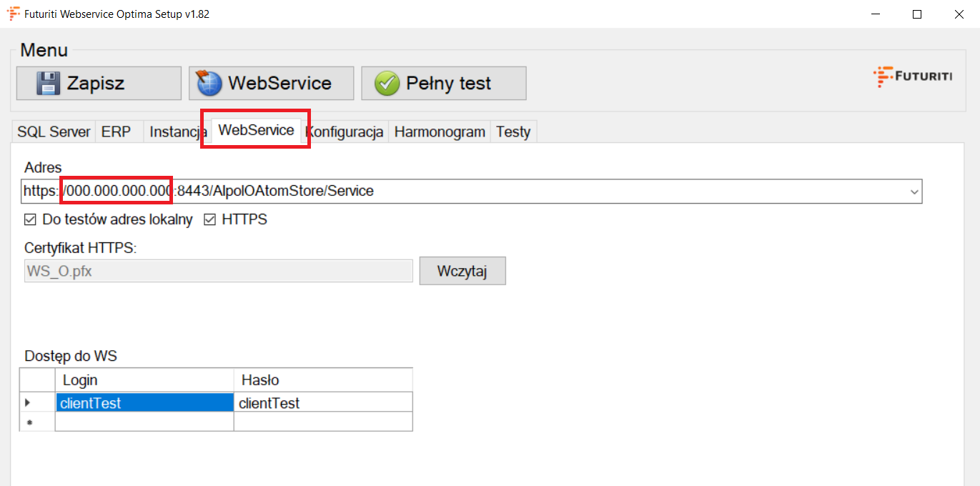Image resolution: width=980 pixels, height=486 pixels.
Task: Click the Futuriti logo at top right
Action: [912, 76]
